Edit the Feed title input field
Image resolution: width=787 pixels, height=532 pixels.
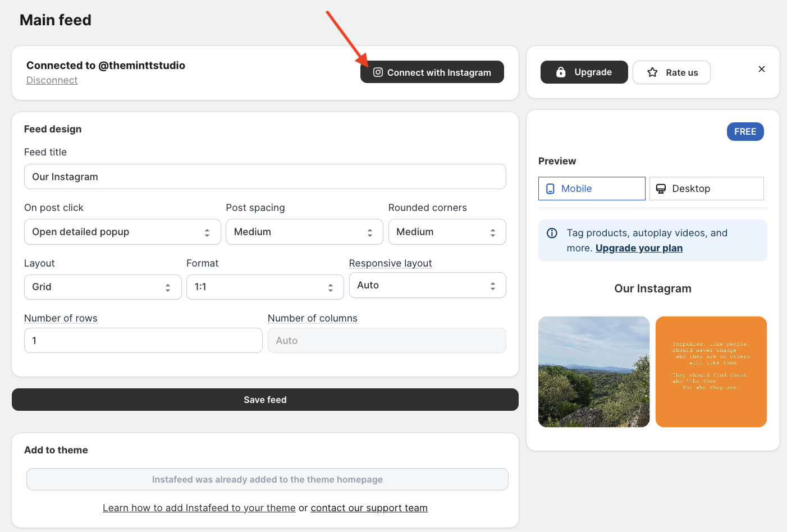coord(265,177)
